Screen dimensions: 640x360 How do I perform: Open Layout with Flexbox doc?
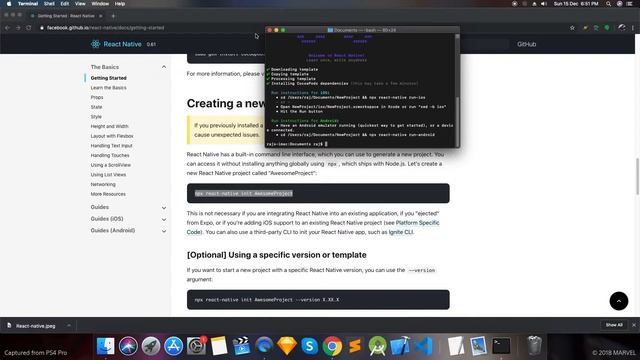tap(112, 136)
